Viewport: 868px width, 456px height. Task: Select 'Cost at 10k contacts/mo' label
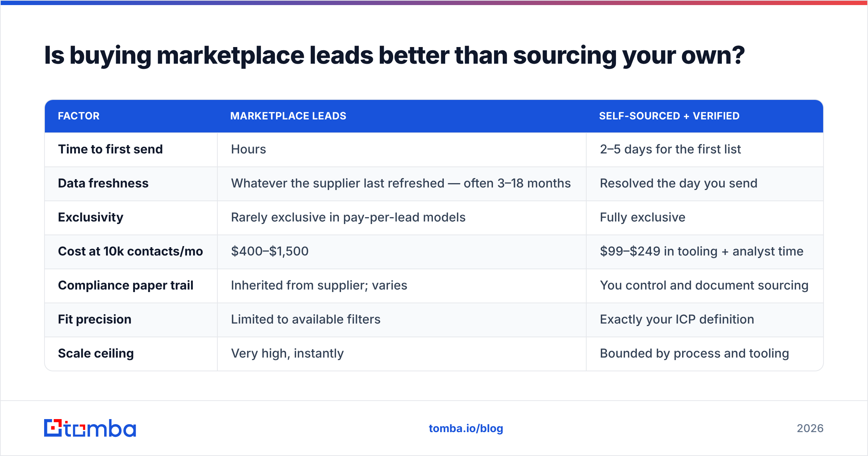[x=131, y=251]
